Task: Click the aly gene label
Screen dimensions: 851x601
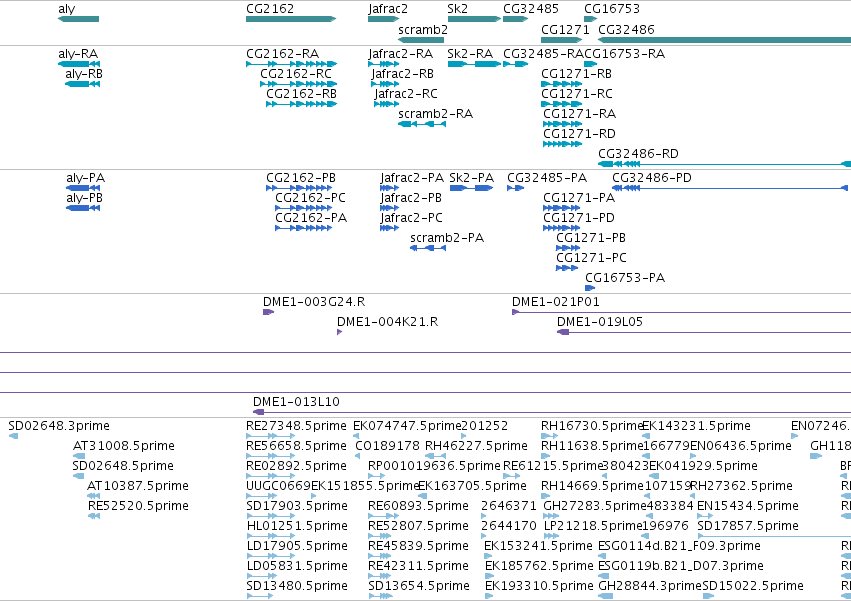Action: pos(67,9)
